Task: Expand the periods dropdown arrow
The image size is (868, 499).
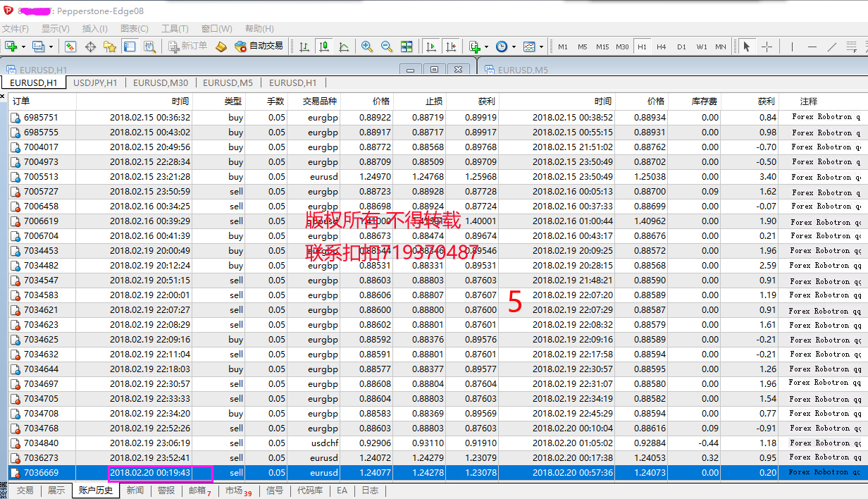Action: pyautogui.click(x=514, y=47)
